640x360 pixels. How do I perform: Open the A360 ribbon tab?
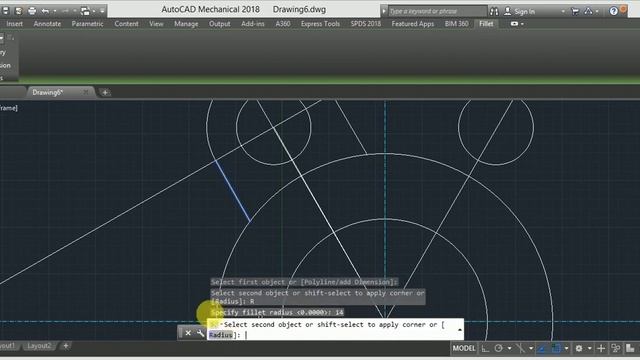tap(283, 24)
